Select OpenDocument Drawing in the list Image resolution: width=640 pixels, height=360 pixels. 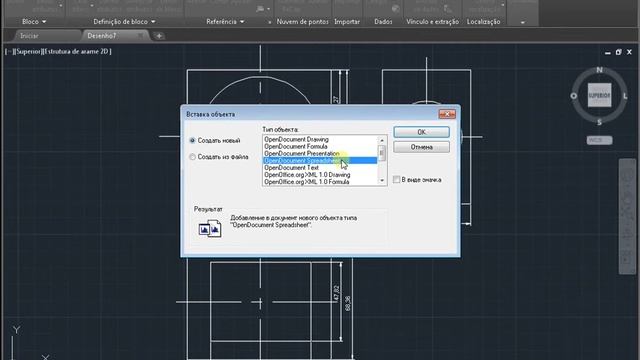[x=320, y=139]
